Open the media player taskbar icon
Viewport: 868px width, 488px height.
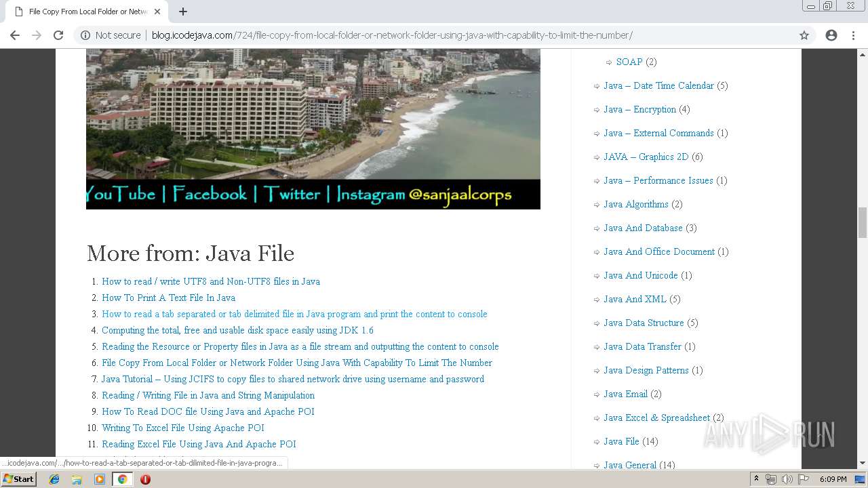100,479
